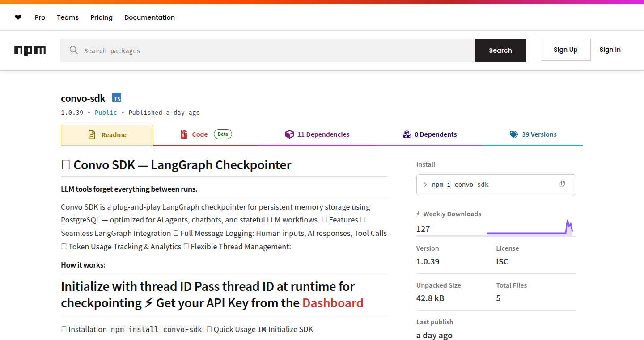Click the Weekly Downloads arrow icon
The width and height of the screenshot is (644, 340).
(x=418, y=214)
